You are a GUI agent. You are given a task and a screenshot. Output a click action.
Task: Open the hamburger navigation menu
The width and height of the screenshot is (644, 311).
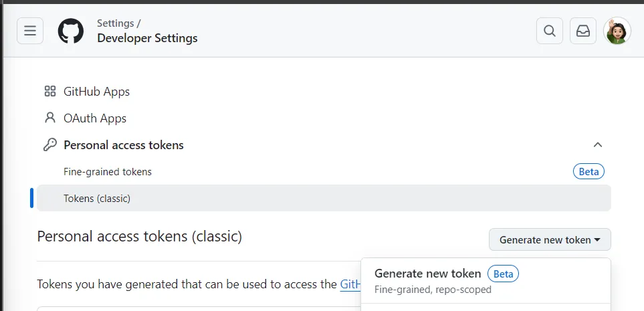[x=30, y=31]
